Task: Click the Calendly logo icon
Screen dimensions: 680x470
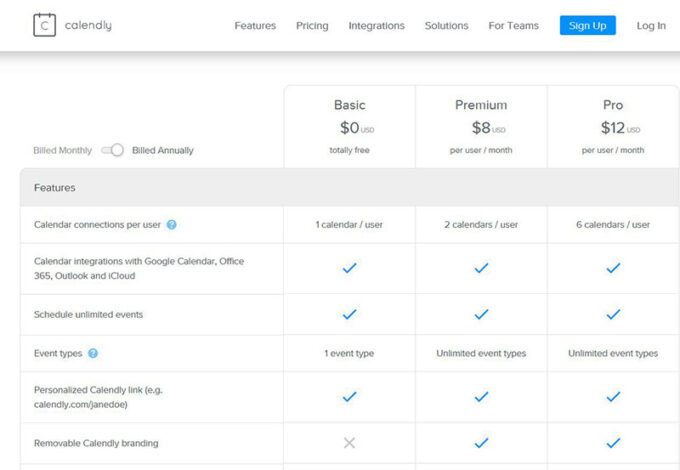Action: 44,25
